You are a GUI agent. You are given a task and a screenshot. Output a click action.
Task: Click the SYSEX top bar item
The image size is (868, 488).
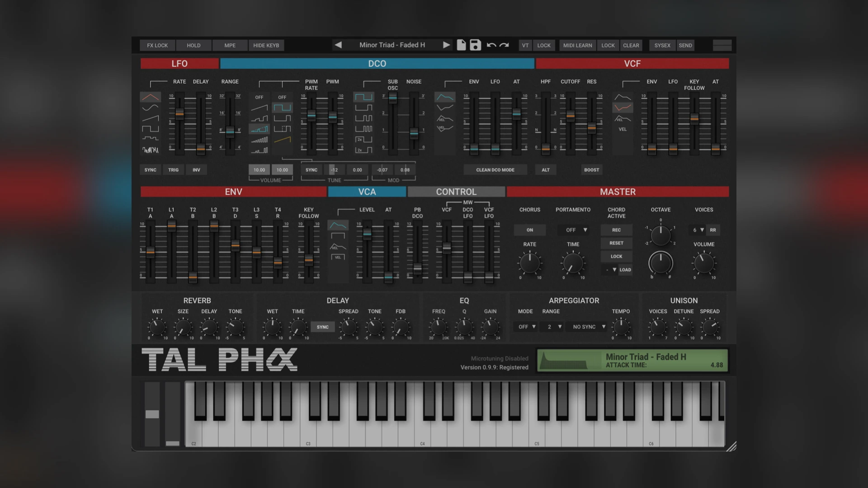point(662,45)
